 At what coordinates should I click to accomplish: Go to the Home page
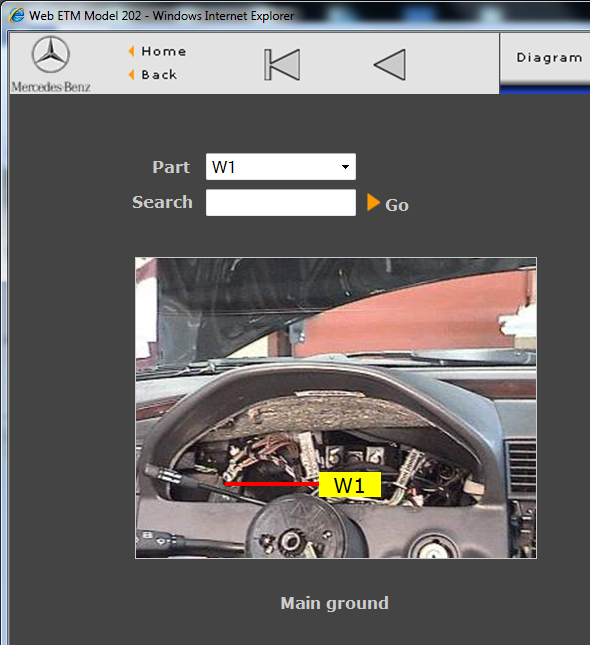coord(163,51)
